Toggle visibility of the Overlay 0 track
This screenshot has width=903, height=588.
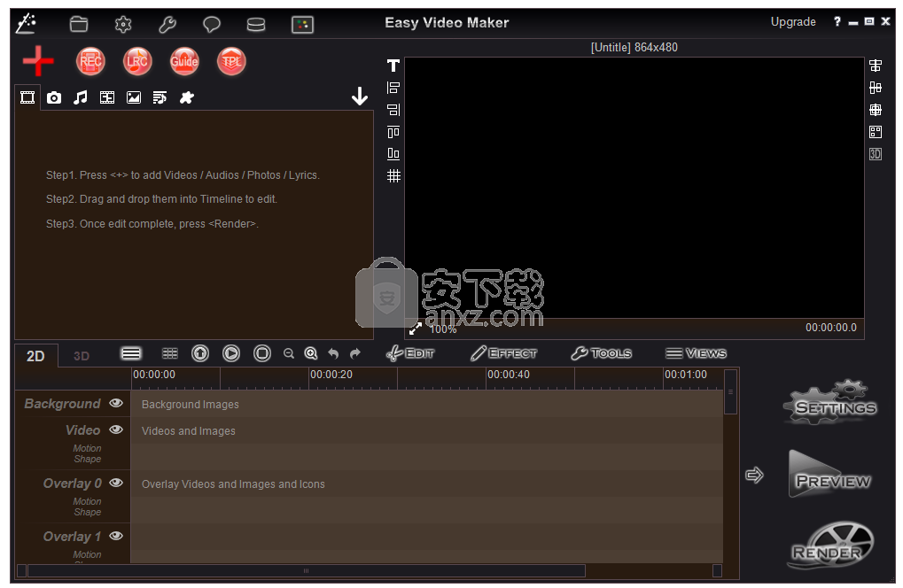[116, 482]
